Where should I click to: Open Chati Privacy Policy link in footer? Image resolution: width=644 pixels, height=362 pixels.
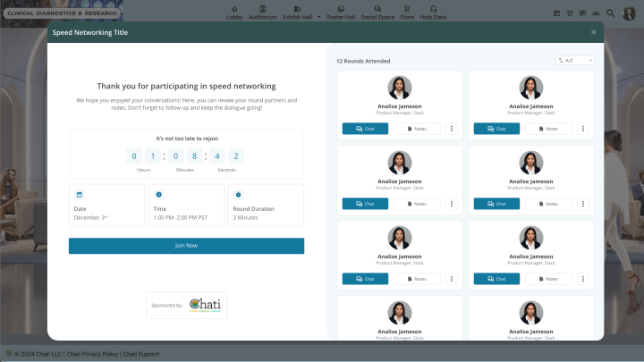pos(92,354)
